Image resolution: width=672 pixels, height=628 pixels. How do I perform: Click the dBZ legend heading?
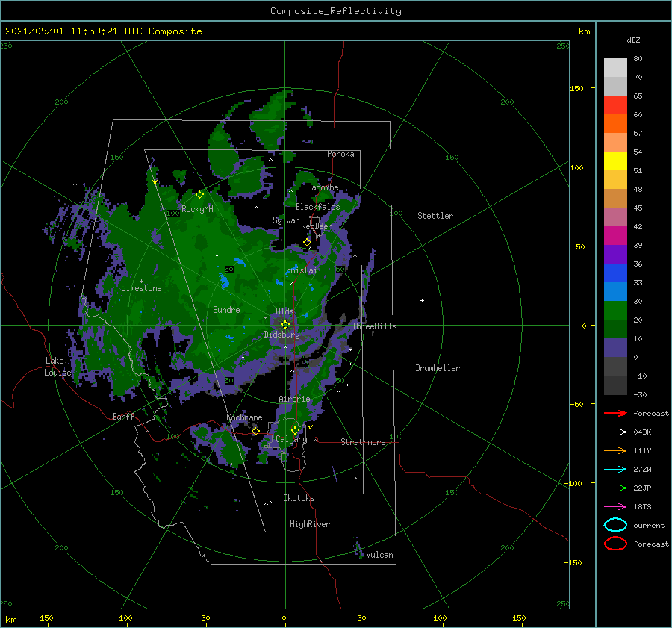(633, 40)
